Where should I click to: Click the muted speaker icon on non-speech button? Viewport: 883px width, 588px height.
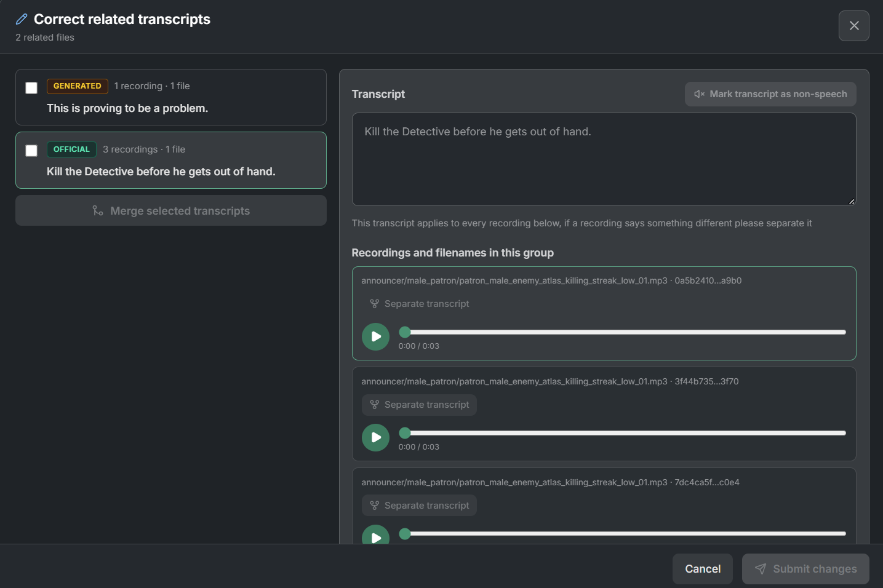[699, 94]
